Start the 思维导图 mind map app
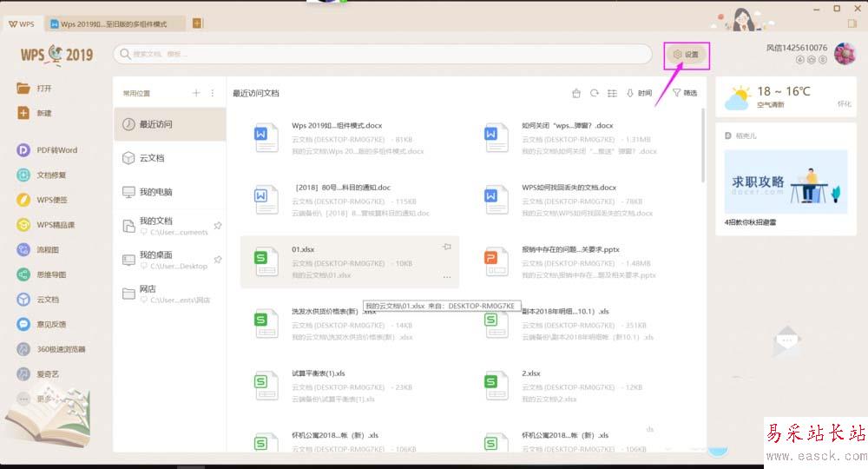This screenshot has width=868, height=469. coord(42,274)
